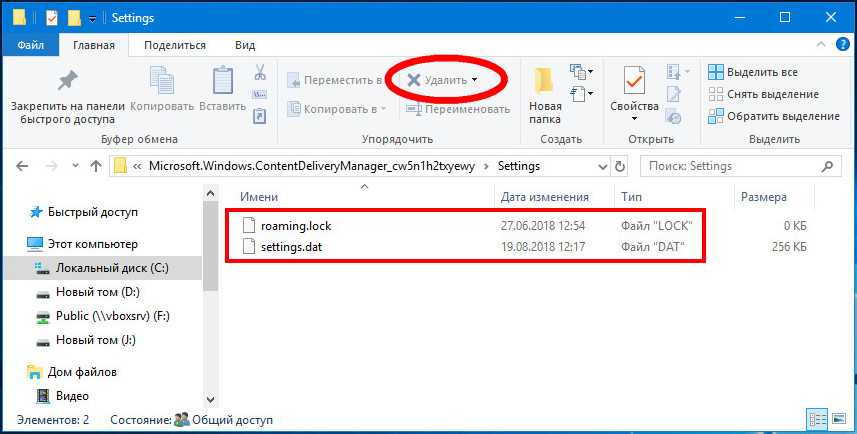Click the Microsoft.Windows.ContentDeliveryManager breadcrumb segment
The width and height of the screenshot is (857, 434).
[x=312, y=166]
